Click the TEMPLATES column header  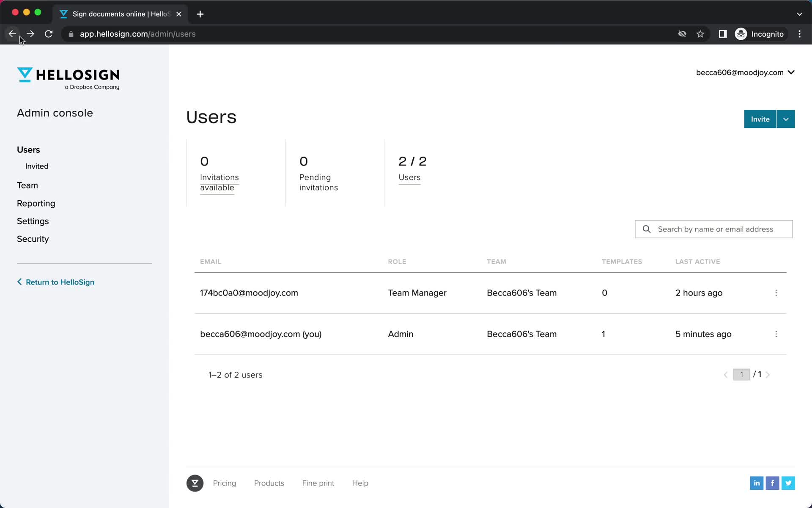point(622,262)
